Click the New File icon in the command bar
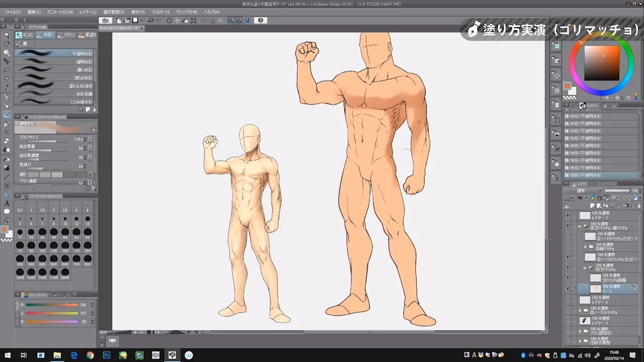 click(x=119, y=20)
